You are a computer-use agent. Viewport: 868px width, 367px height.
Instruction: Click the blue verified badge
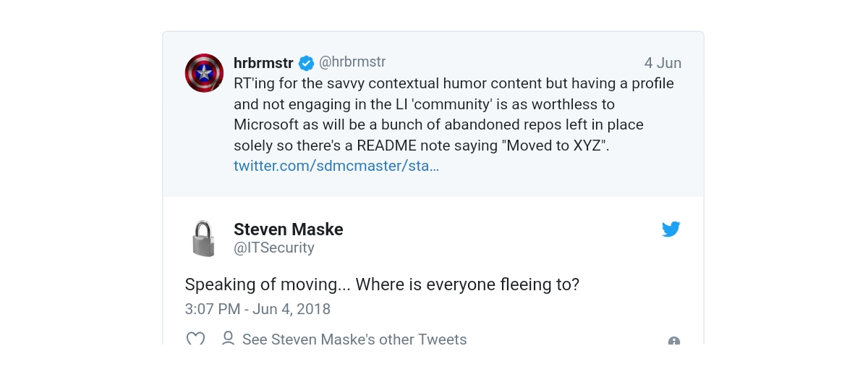306,63
